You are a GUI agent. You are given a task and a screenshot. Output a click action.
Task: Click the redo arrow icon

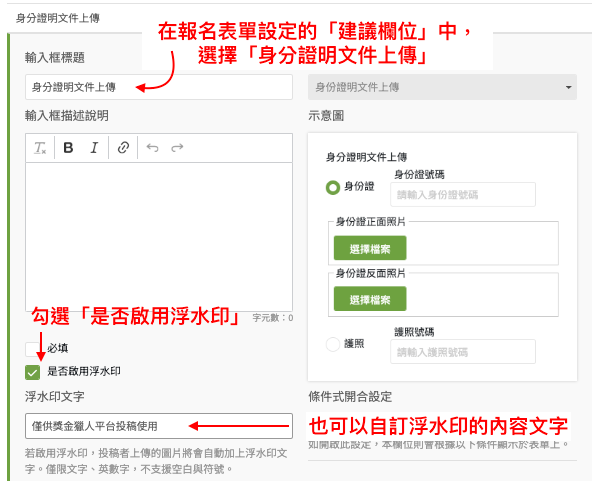177,147
